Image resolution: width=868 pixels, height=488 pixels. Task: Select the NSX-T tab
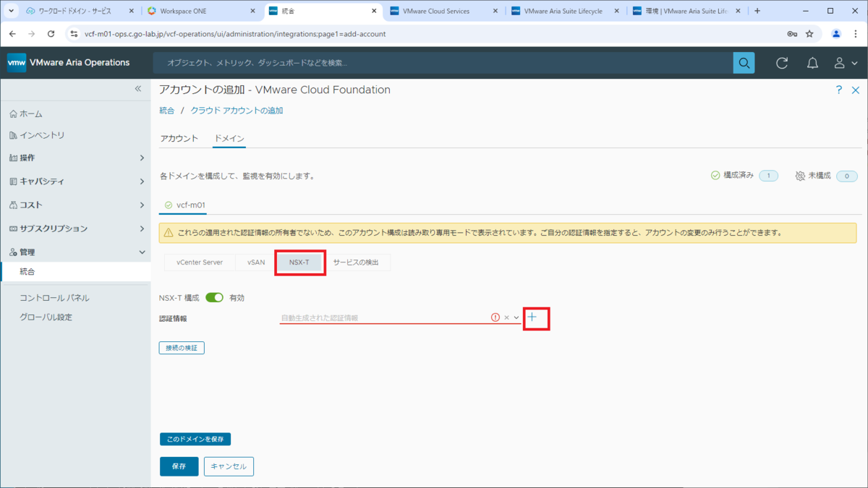(299, 262)
